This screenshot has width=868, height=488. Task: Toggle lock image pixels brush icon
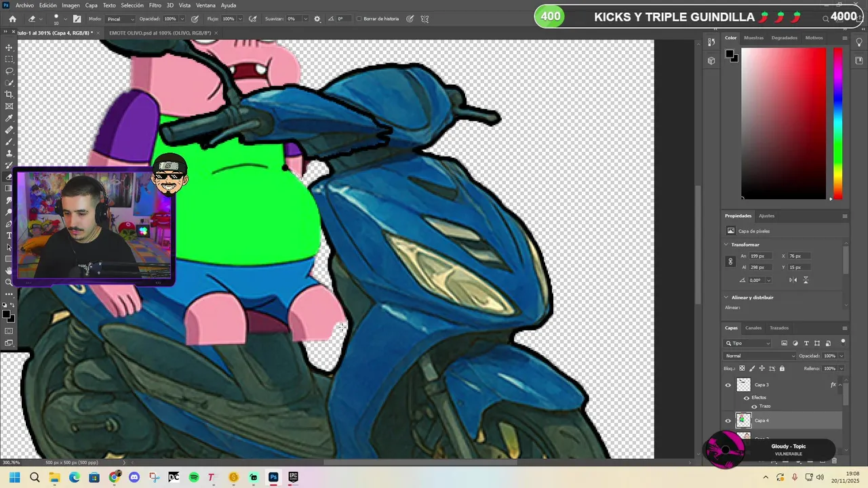click(x=751, y=369)
